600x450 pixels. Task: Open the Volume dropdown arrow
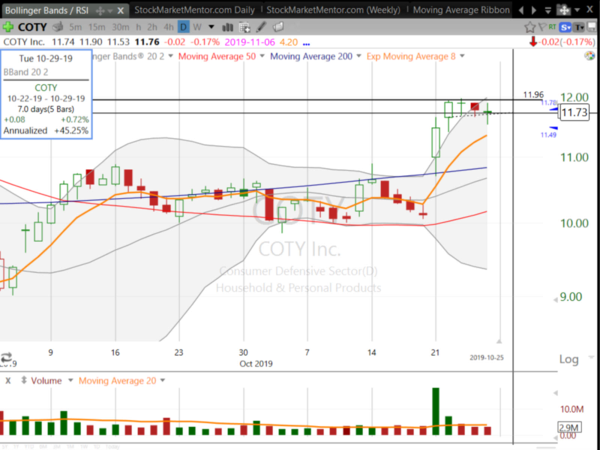click(70, 381)
